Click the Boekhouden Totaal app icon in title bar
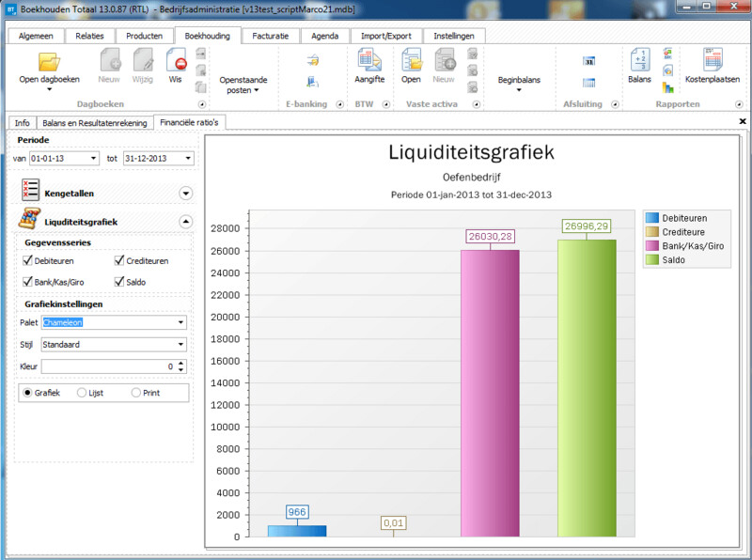 point(11,9)
